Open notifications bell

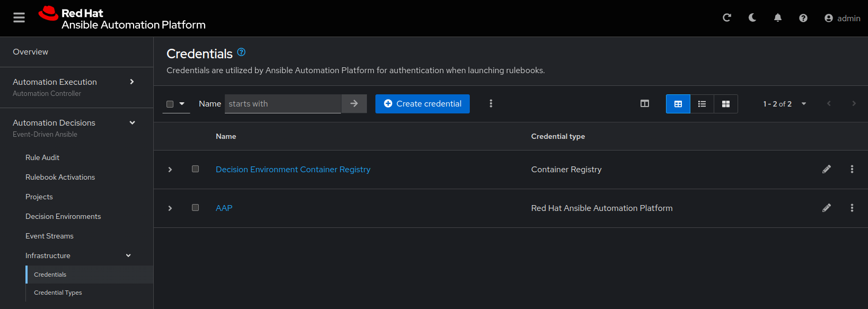(x=778, y=18)
